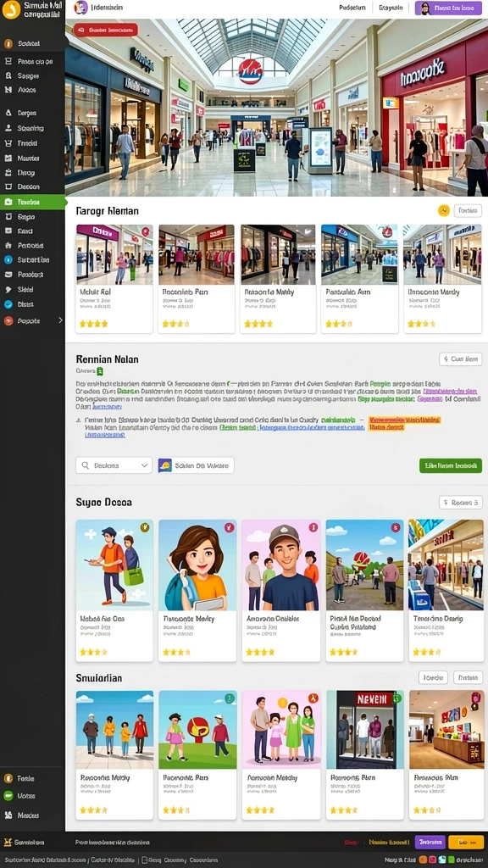Expand the chevron next to 'Aopaote'
Screen dimensions: 488x868
(60, 320)
